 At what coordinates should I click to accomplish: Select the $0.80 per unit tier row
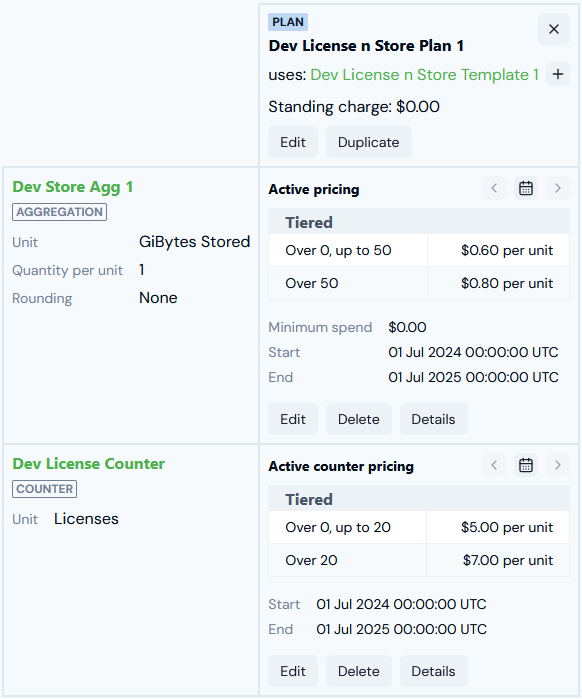click(419, 283)
